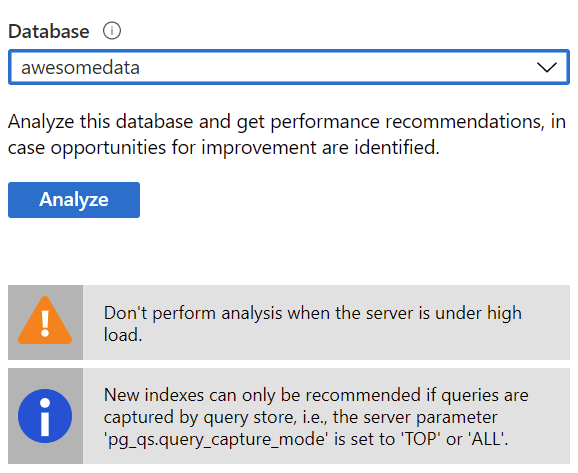
Task: Click the info icon beside Database label
Action: tap(112, 31)
